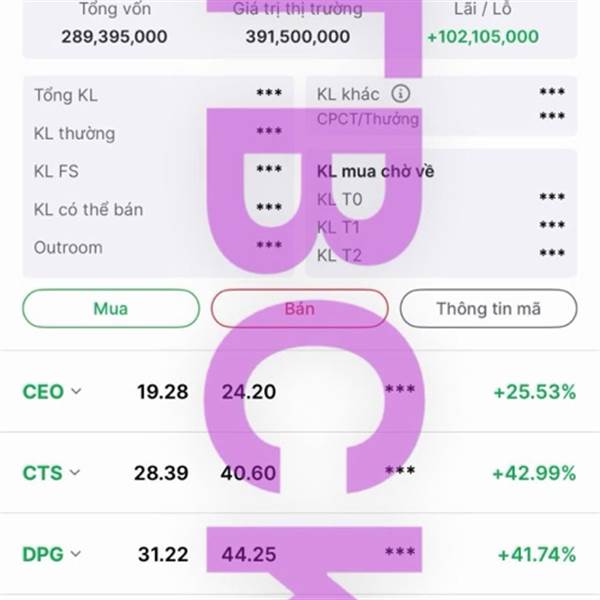600x600 pixels.
Task: Open Thông tin mã
Action: pyautogui.click(x=488, y=308)
